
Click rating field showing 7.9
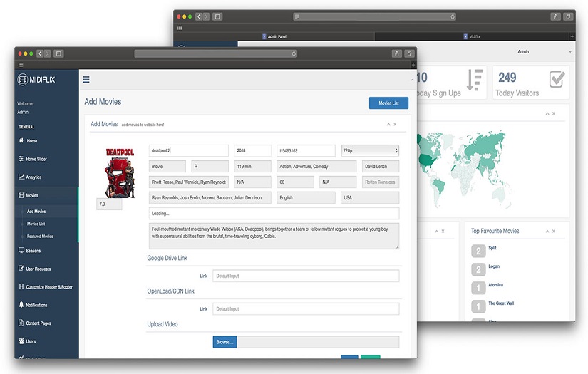tap(109, 204)
